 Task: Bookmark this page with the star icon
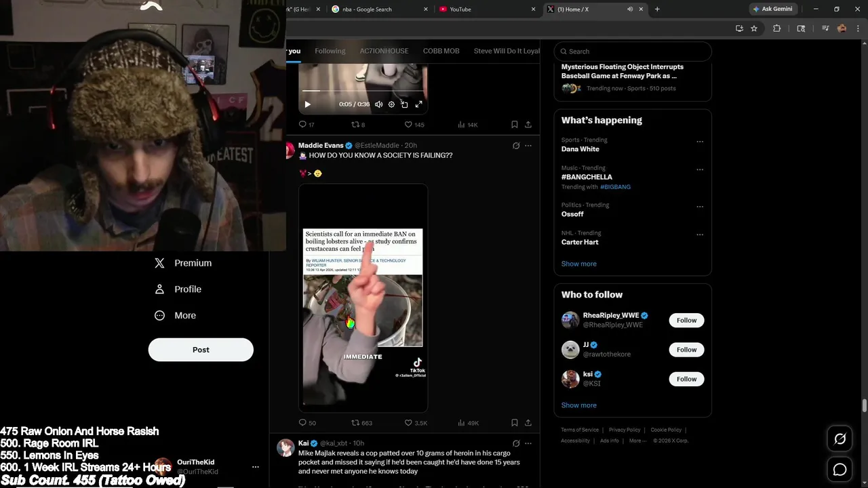coord(754,28)
